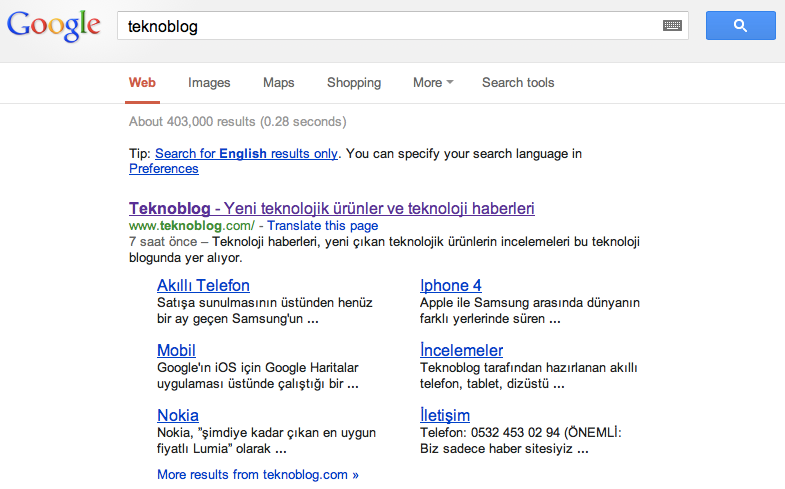Click the Google logo
The width and height of the screenshot is (785, 489).
coord(54,25)
